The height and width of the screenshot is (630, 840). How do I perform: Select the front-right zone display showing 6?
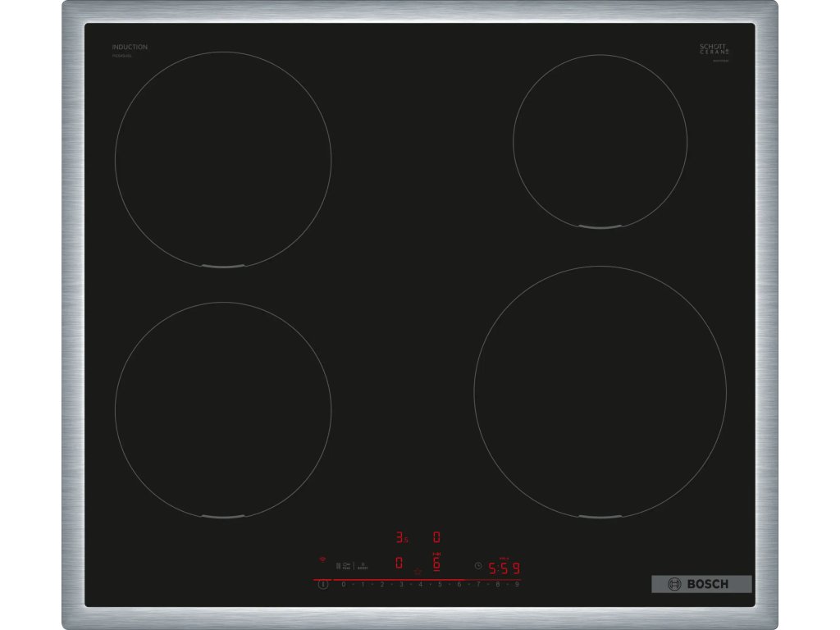click(x=437, y=564)
